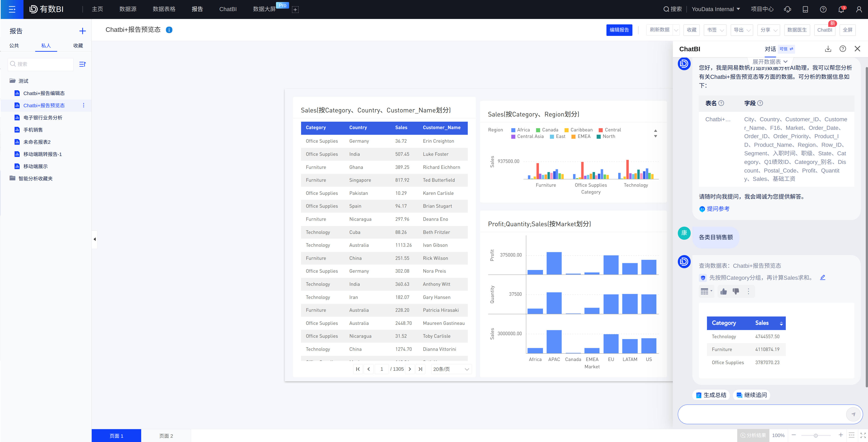Click the info icon beside report title
This screenshot has height=442, width=868.
(x=169, y=30)
